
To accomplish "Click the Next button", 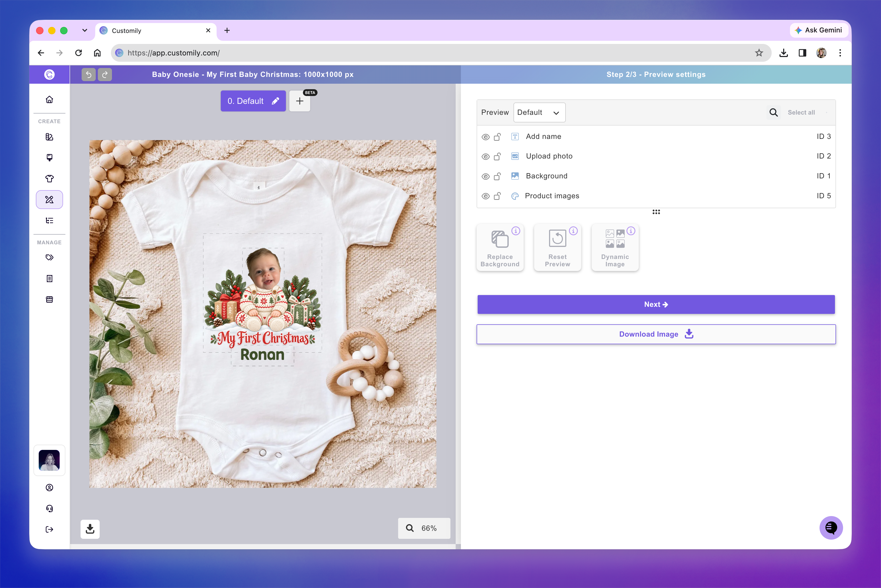I will tap(656, 304).
